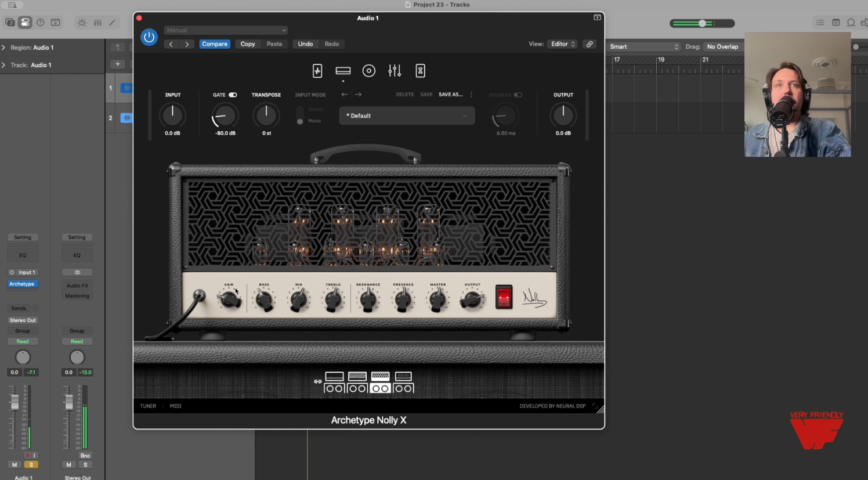Click the plugin link chain button
Viewport: 868px width, 480px height.
coord(589,44)
